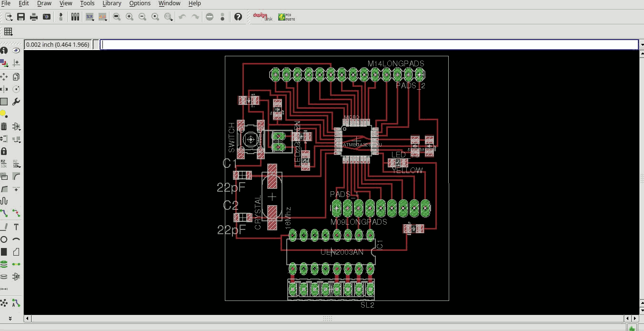Select the Delete trash can tool
Screen dimensions: 644x331
[4, 126]
